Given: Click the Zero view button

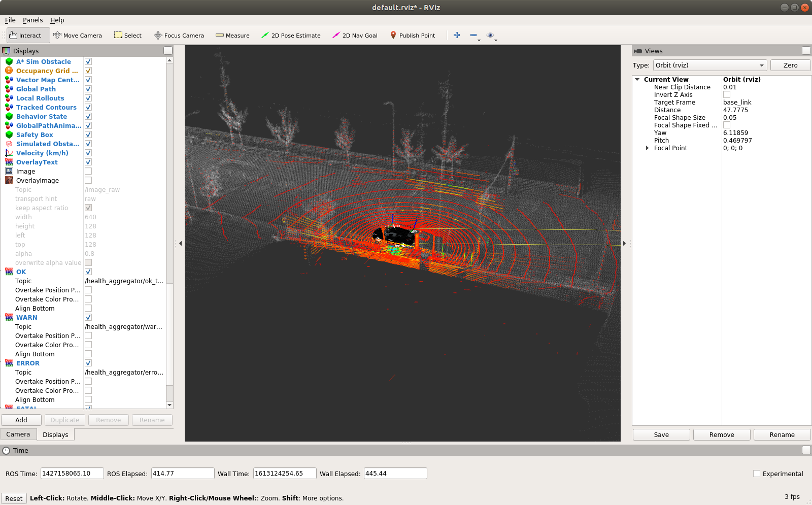Looking at the screenshot, I should [x=790, y=65].
